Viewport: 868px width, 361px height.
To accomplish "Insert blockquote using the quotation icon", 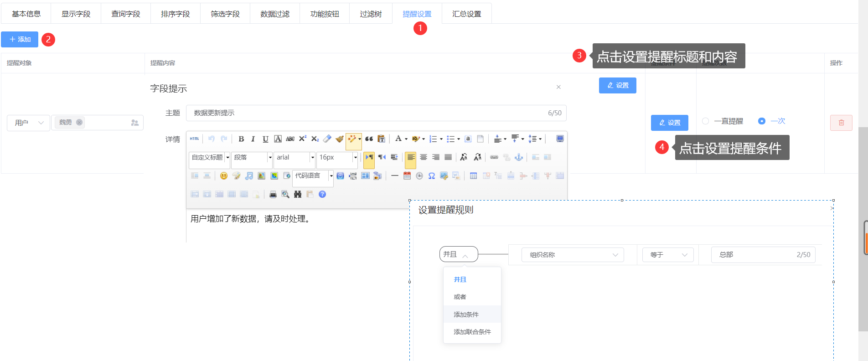I will (x=369, y=139).
